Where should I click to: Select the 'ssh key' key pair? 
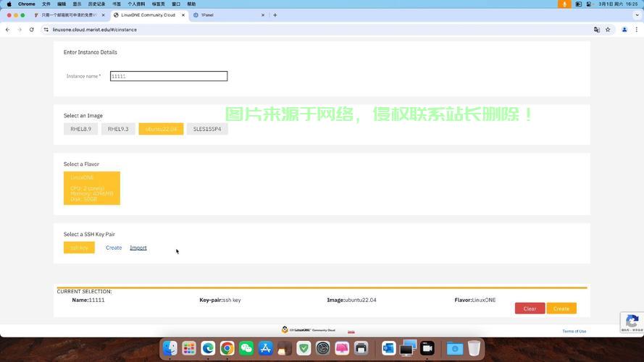(x=79, y=248)
